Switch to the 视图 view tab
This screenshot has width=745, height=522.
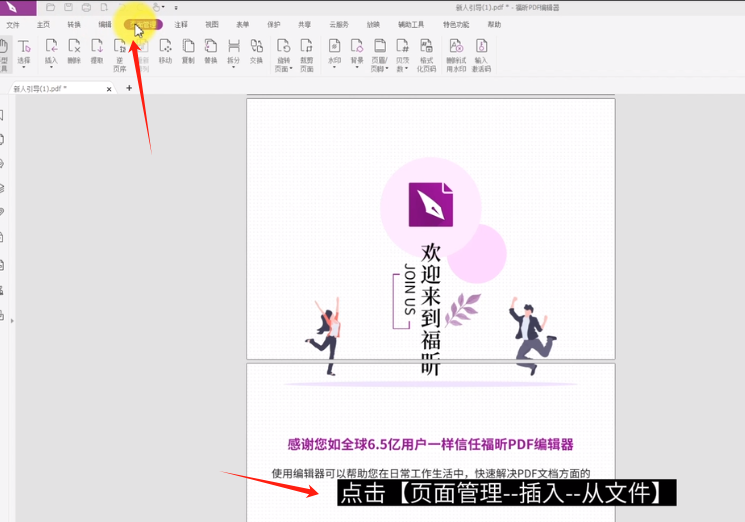tap(212, 25)
